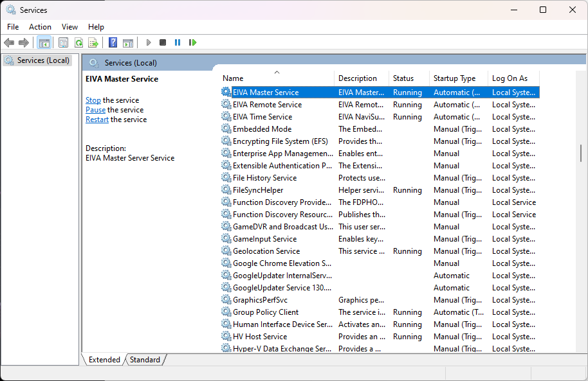
Task: Select the Human Interface Device Service row
Action: [380, 324]
